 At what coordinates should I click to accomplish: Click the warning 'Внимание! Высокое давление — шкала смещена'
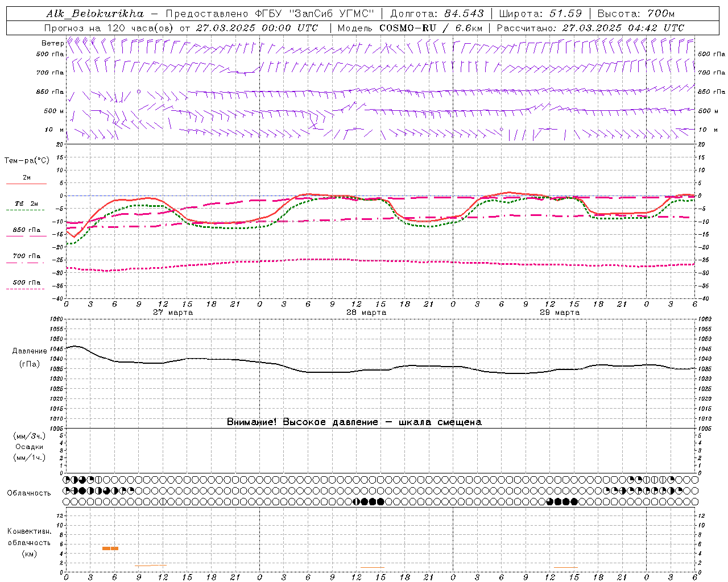(354, 422)
